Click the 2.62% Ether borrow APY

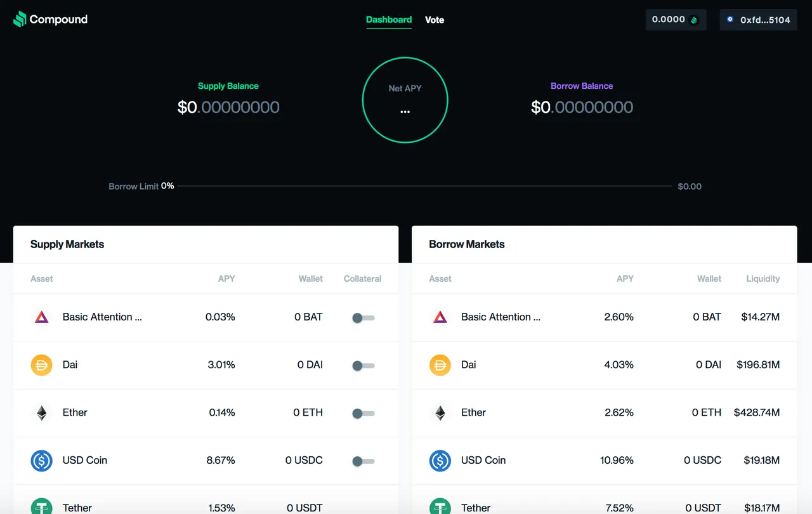point(619,412)
